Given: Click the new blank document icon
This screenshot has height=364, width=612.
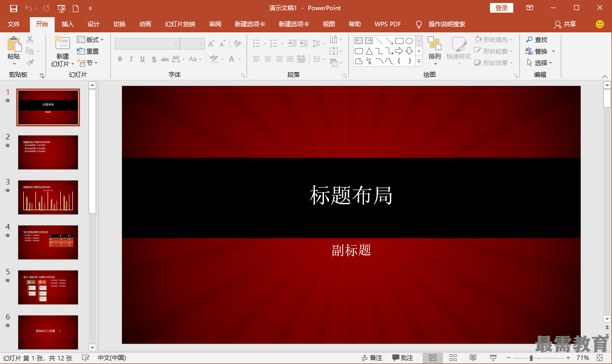Looking at the screenshot, I should coord(75,8).
